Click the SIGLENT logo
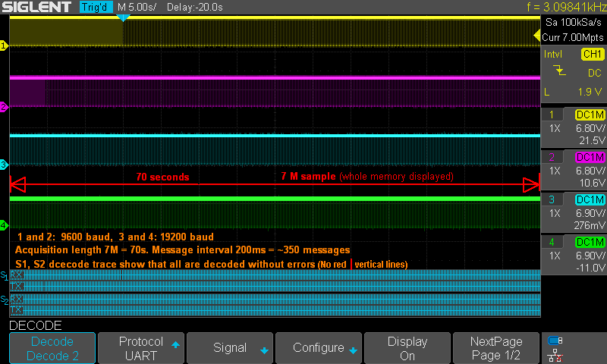The image size is (607, 364). [x=36, y=7]
